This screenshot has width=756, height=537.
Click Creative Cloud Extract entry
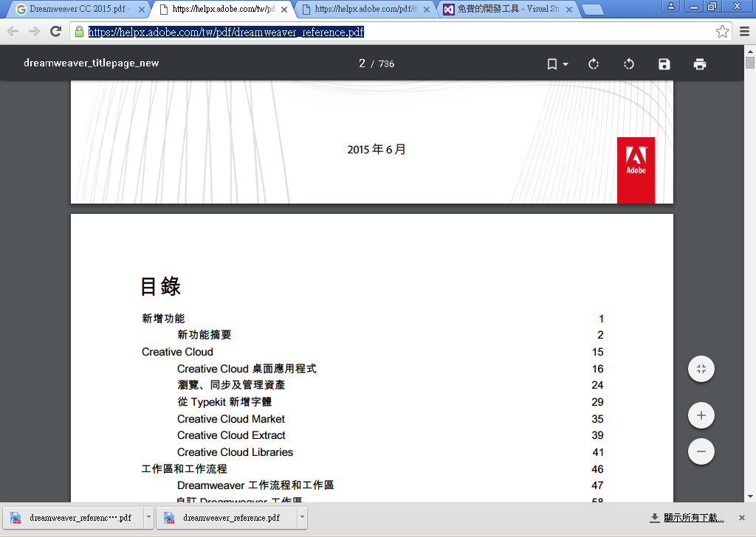[231, 435]
